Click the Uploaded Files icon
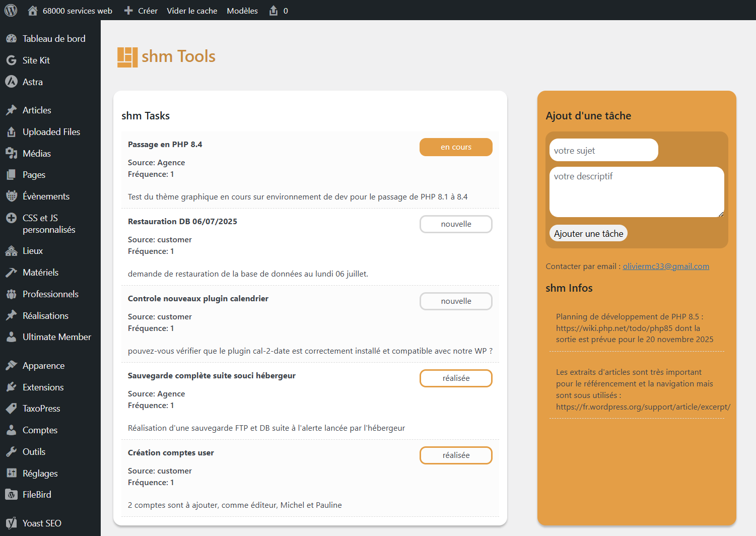756x536 pixels. (11, 132)
